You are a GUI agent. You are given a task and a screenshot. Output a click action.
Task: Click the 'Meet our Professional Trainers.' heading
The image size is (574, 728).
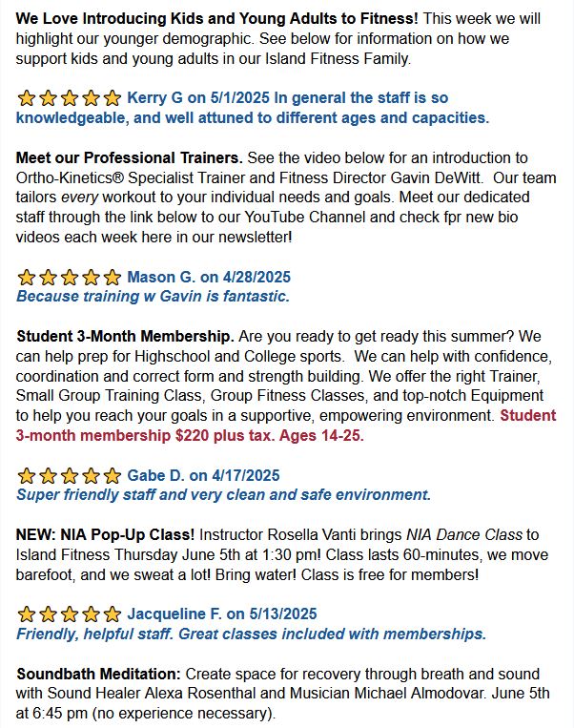click(x=129, y=157)
